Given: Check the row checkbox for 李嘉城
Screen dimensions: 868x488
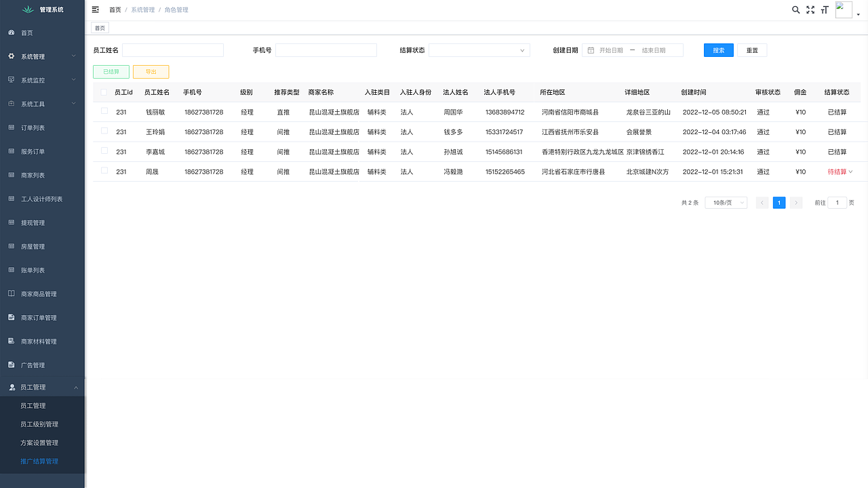Looking at the screenshot, I should (x=104, y=150).
